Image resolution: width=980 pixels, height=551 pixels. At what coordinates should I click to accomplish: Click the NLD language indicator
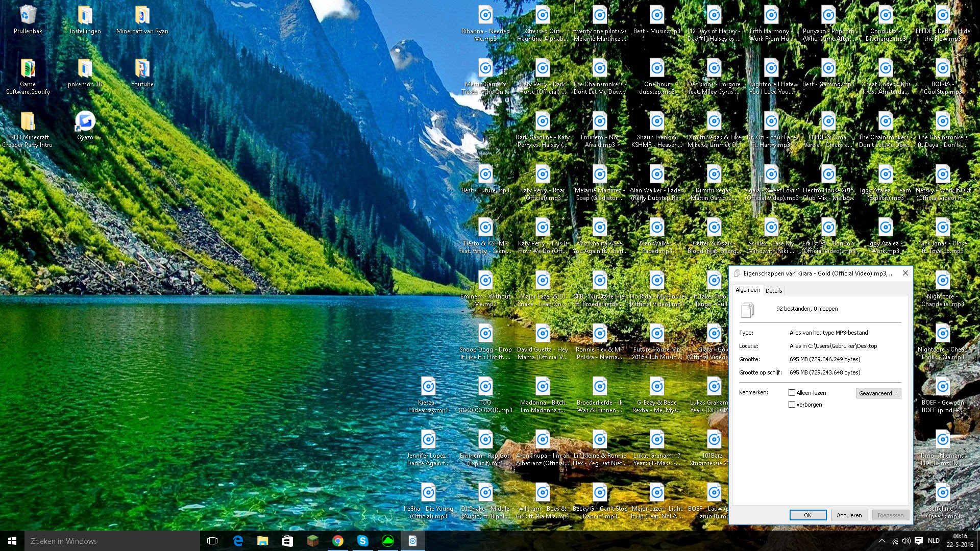coord(934,541)
